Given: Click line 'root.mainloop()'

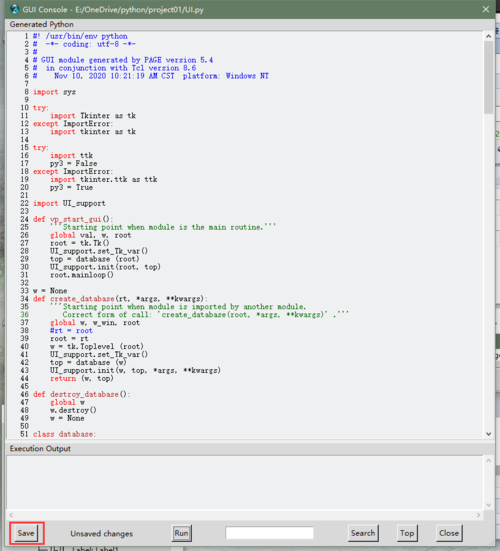Looking at the screenshot, I should tap(82, 275).
